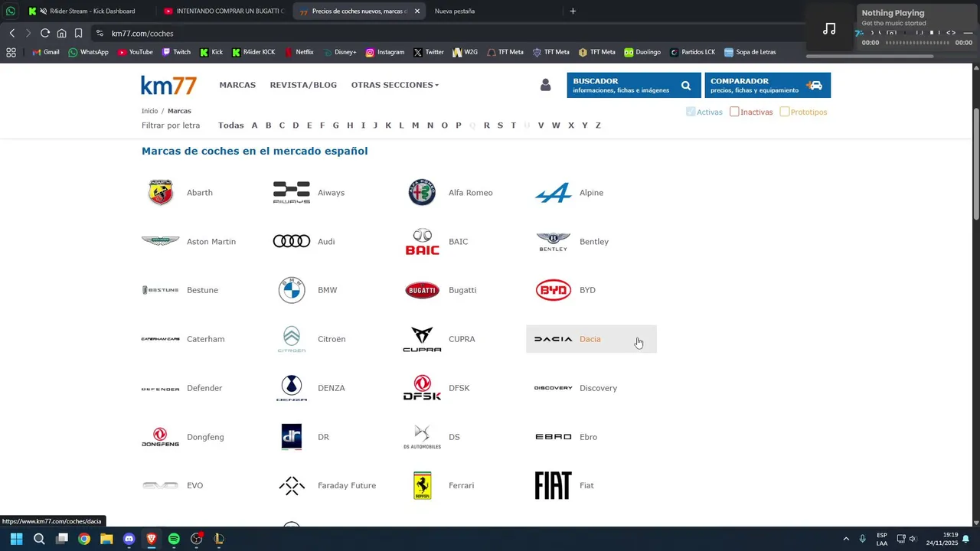Screen dimensions: 980x551
Task: Select the red BYD logo
Action: [x=553, y=290]
